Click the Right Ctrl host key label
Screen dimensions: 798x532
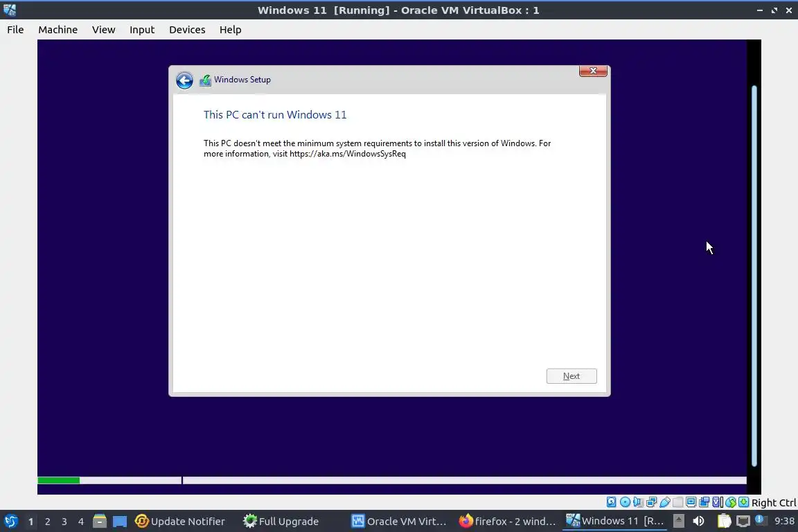coord(774,502)
